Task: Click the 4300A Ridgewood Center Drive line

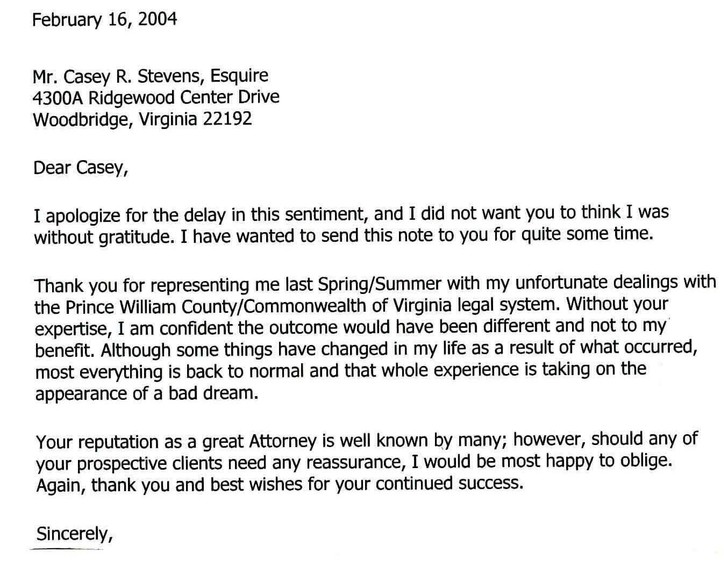Action: (156, 98)
